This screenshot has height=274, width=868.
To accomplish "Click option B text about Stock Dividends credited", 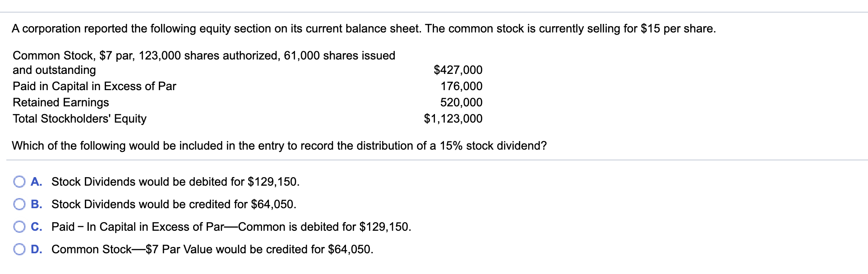I will pos(173,205).
